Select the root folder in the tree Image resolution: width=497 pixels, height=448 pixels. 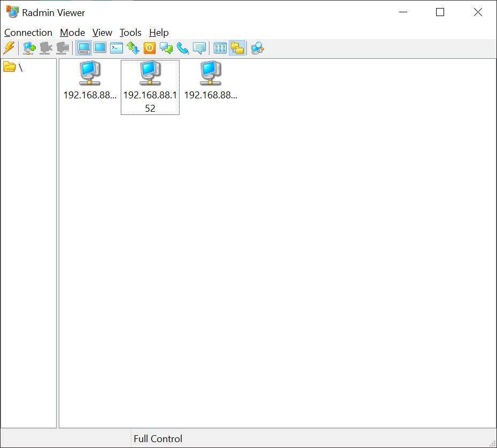[x=13, y=67]
